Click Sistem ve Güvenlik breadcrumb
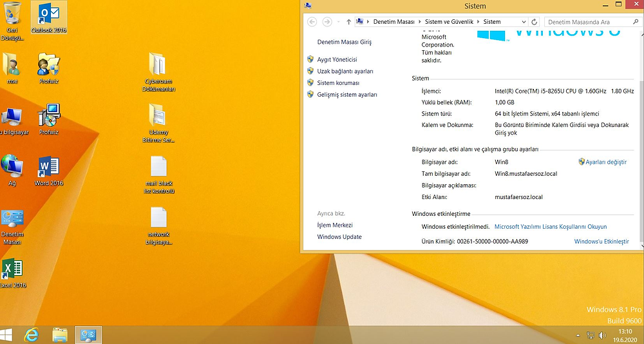Viewport: 644px width, 344px height. pos(450,22)
